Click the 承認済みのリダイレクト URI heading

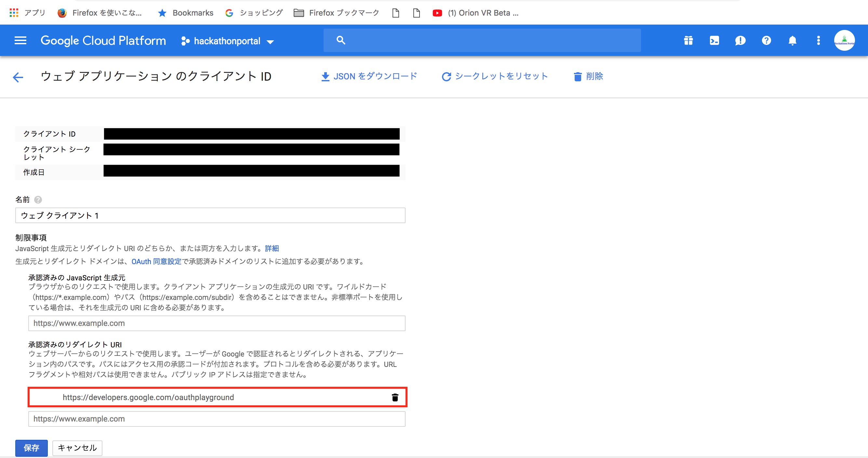tap(75, 345)
